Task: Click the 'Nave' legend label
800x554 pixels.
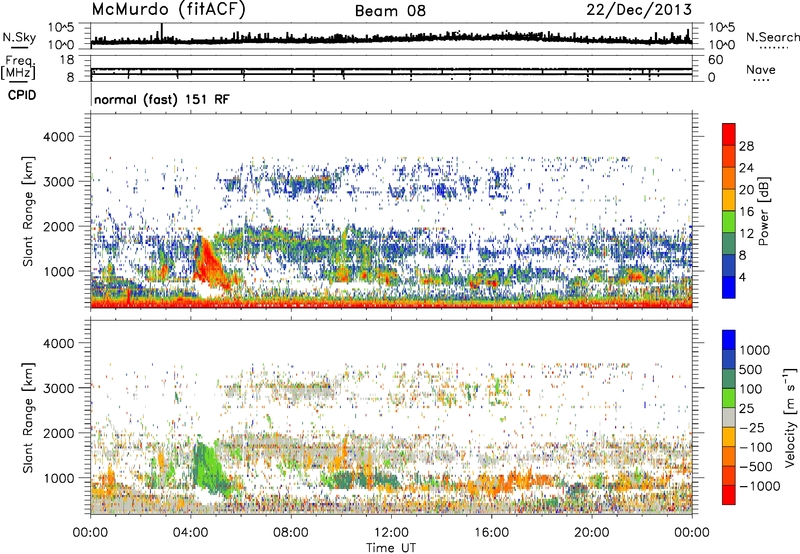Action: 761,69
